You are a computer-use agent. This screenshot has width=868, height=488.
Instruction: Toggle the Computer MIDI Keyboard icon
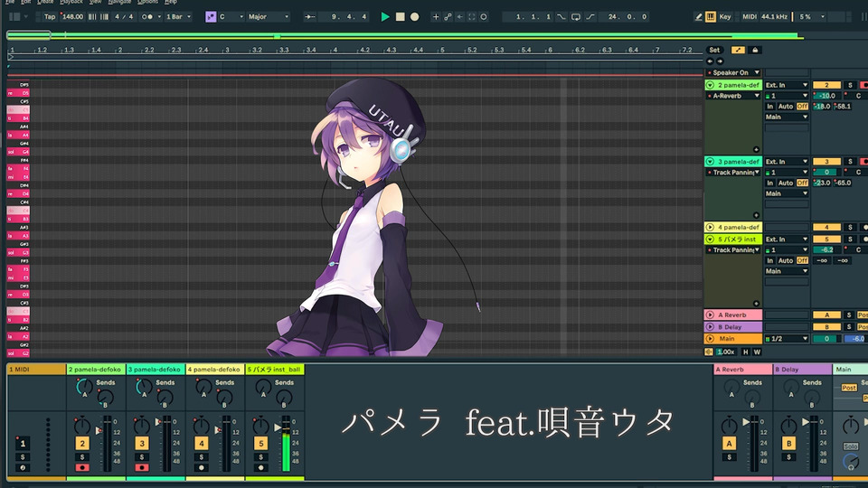click(711, 16)
